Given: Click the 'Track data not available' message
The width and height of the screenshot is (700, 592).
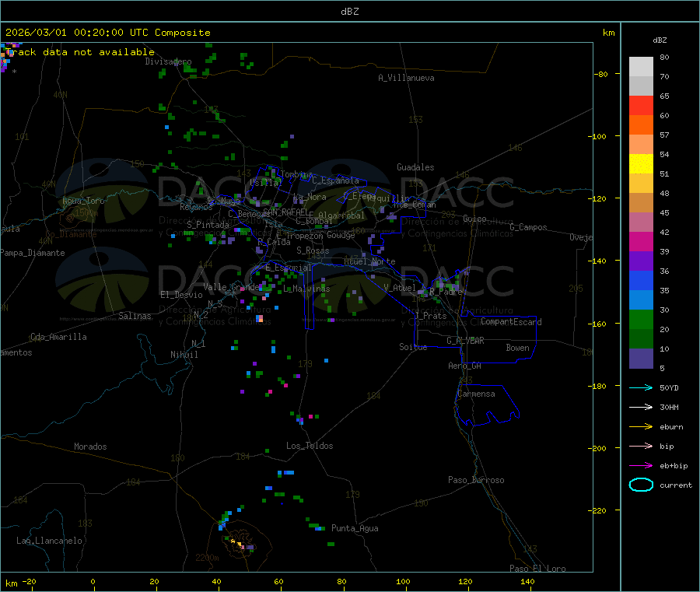Looking at the screenshot, I should [x=80, y=52].
